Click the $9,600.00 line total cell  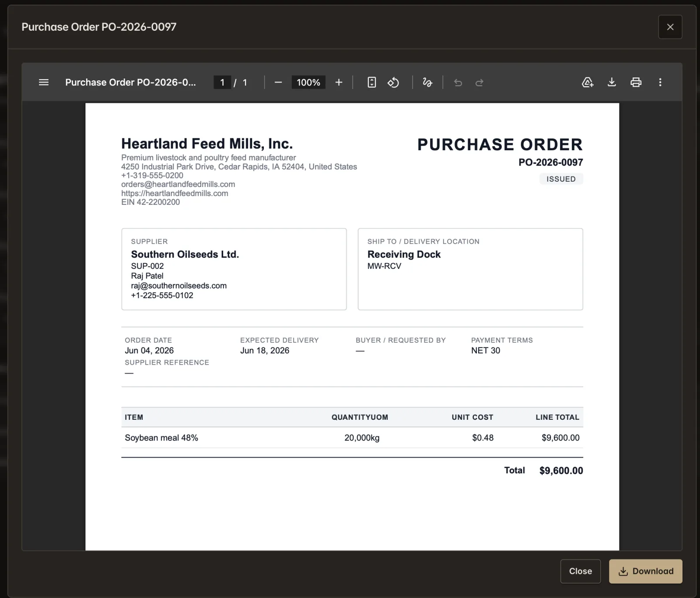pyautogui.click(x=560, y=438)
